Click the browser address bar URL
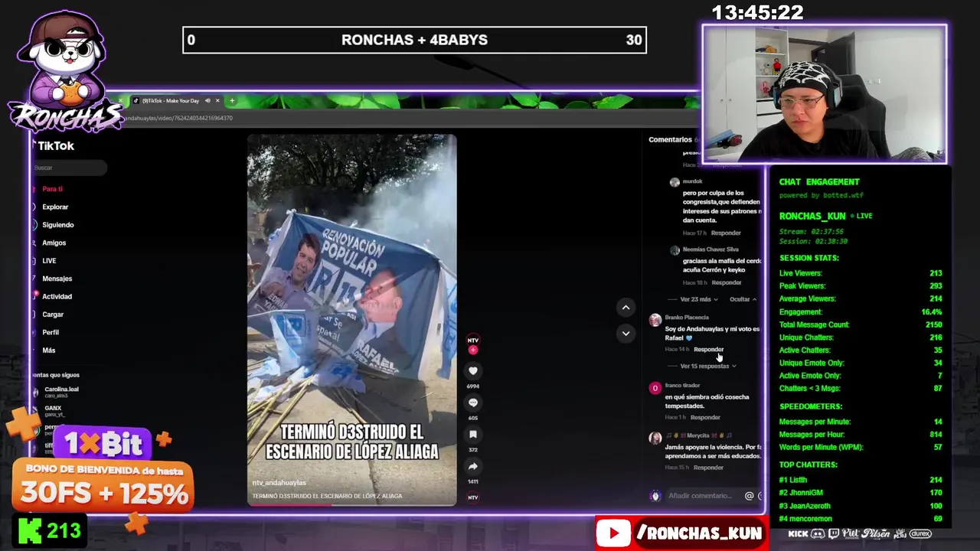This screenshot has height=551, width=980. [x=178, y=118]
